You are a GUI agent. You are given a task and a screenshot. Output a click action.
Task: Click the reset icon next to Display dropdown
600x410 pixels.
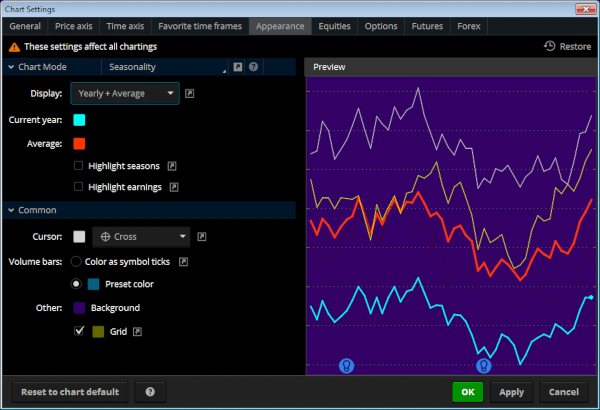click(x=190, y=94)
